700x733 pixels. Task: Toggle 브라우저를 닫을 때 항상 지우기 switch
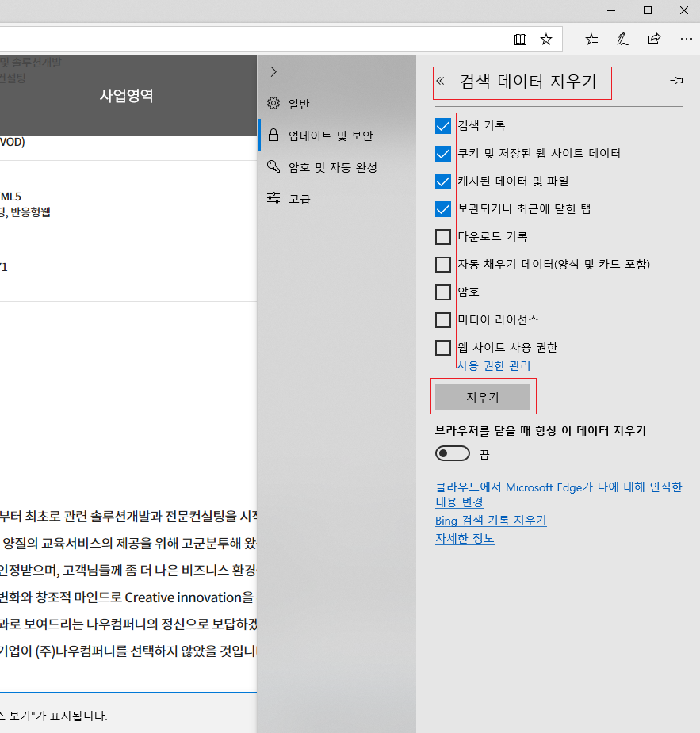pyautogui.click(x=453, y=454)
